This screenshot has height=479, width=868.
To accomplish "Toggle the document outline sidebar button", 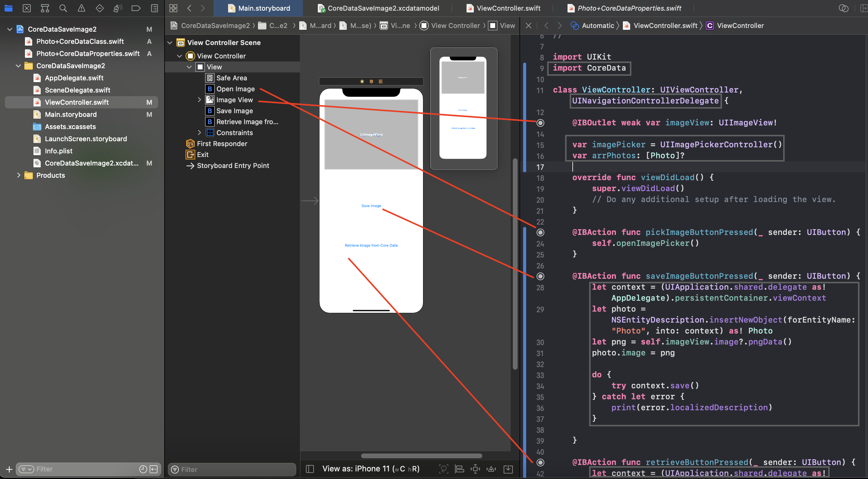I will click(x=310, y=469).
